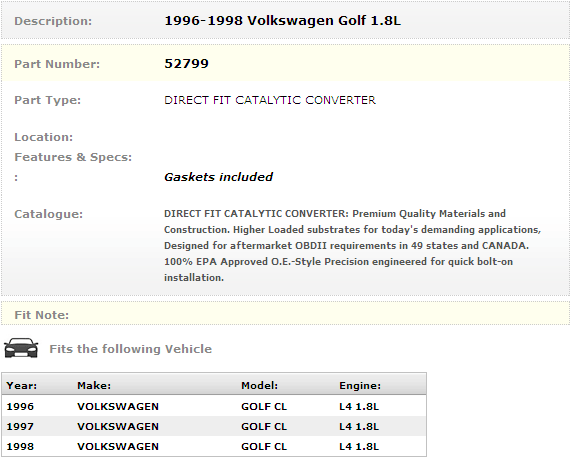Click the Description title 1996-1998 Volkswagen Golf 1.8L
Viewport: 570px width, 474px height.
click(282, 21)
